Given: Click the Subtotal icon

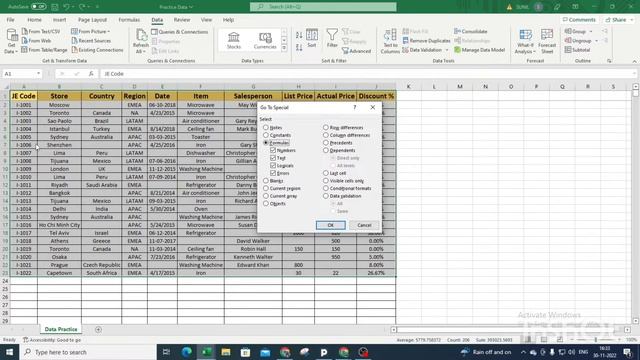Looking at the screenshot, I should click(x=568, y=50).
